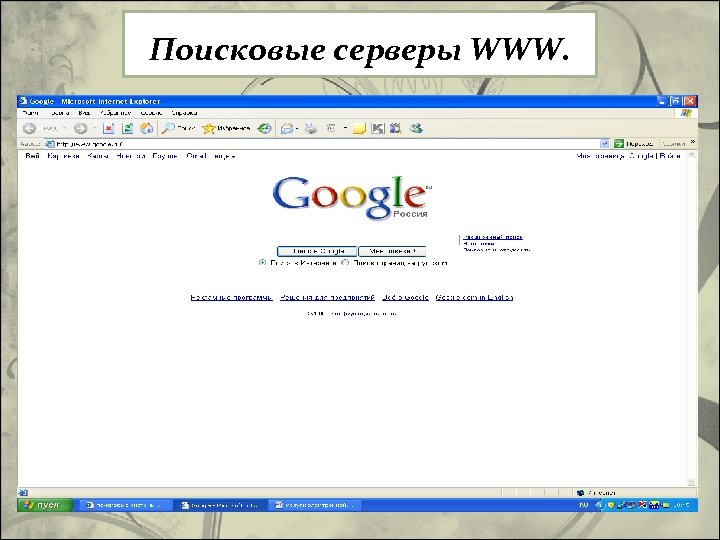The width and height of the screenshot is (720, 540).
Task: Click the 'Мне повезёт!' button
Action: coord(392,251)
